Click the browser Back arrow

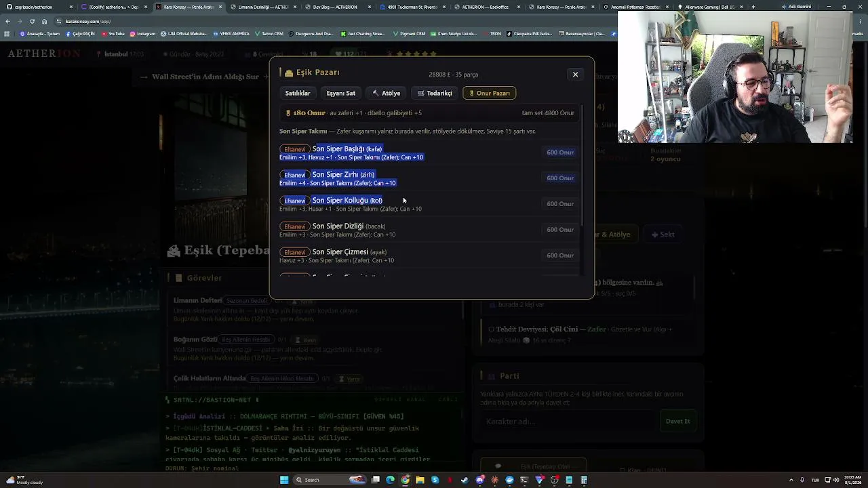click(x=7, y=21)
